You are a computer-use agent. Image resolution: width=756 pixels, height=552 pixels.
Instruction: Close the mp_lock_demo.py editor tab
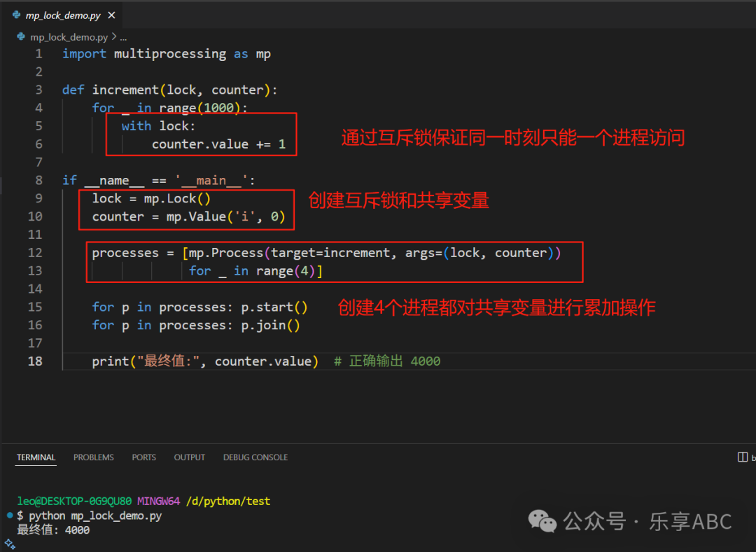111,15
